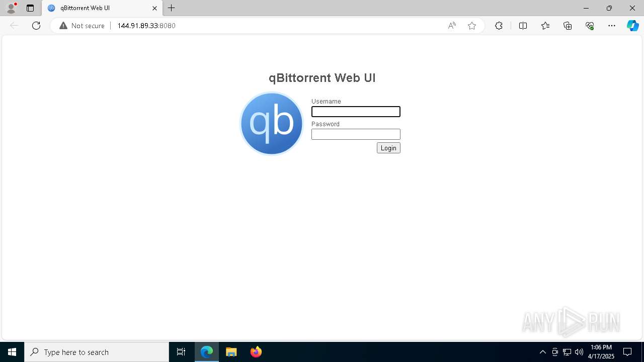Select the qBittorrent Web UI browser tab
This screenshot has height=362, width=644.
[x=102, y=8]
